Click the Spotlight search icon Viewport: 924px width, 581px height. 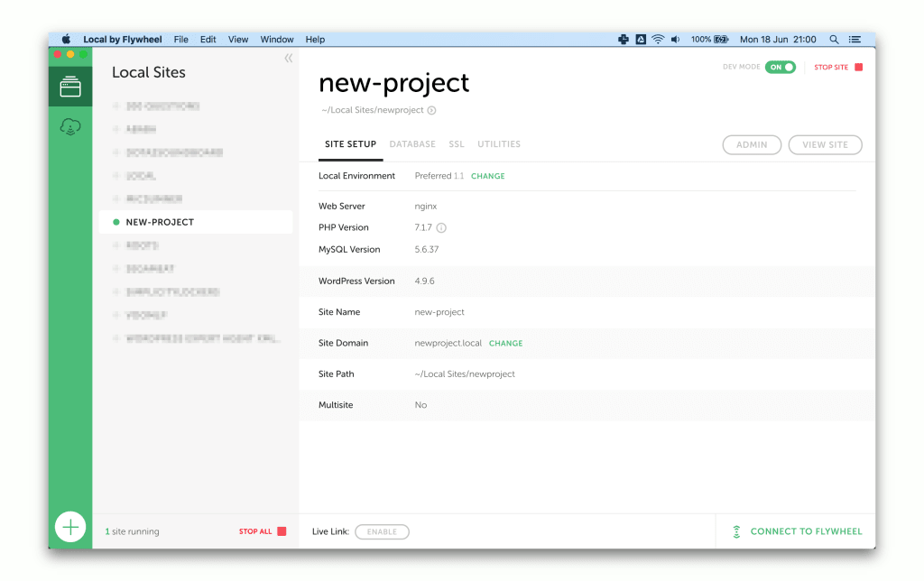point(834,40)
